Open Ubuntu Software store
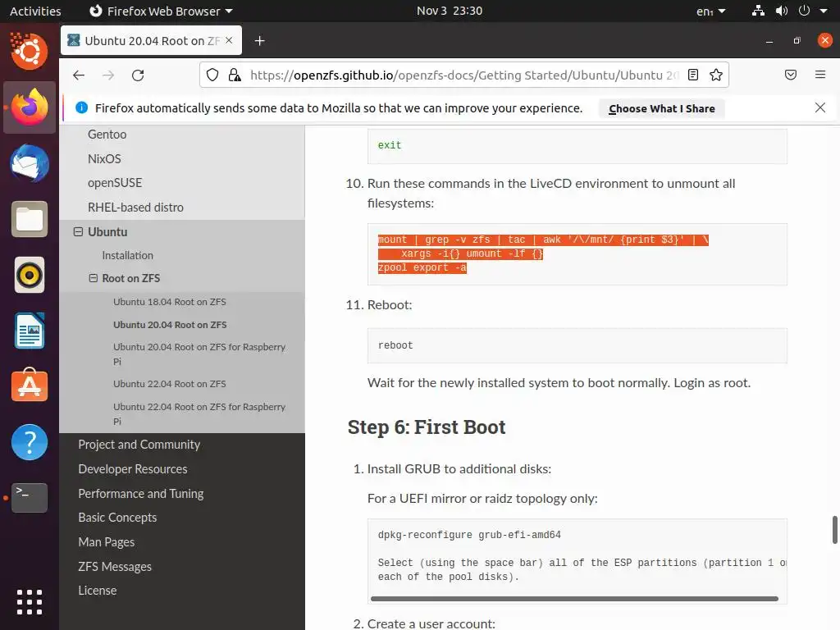The height and width of the screenshot is (630, 840). pos(30,386)
